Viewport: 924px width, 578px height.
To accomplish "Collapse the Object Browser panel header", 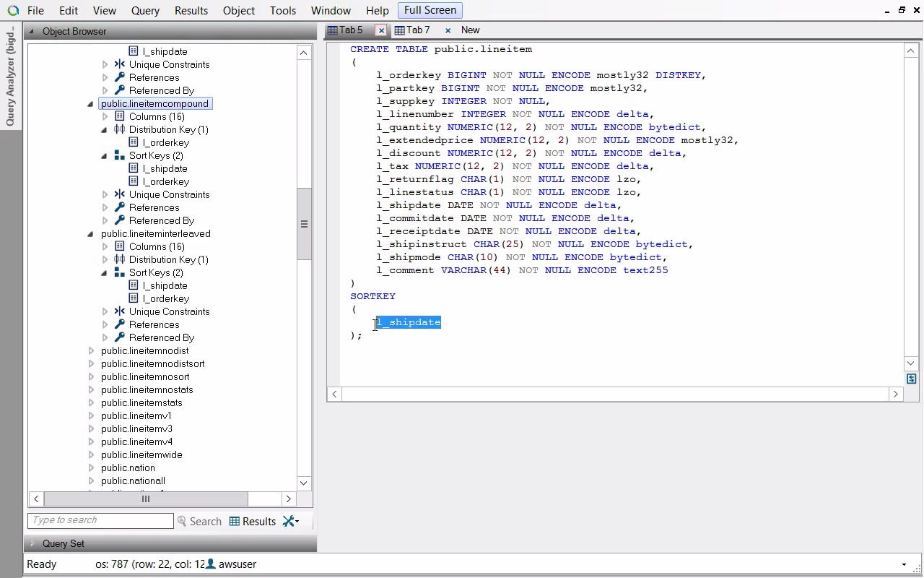I will pyautogui.click(x=32, y=32).
